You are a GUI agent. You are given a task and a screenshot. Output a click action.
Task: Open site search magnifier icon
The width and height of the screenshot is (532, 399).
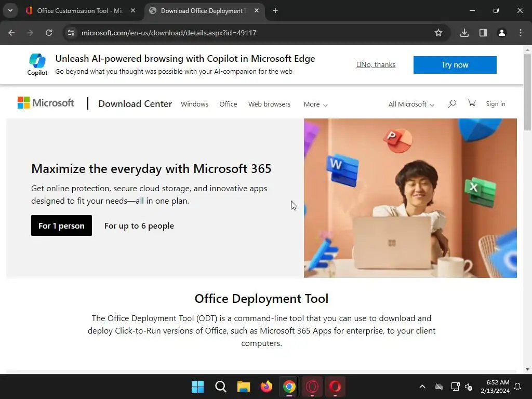point(451,104)
